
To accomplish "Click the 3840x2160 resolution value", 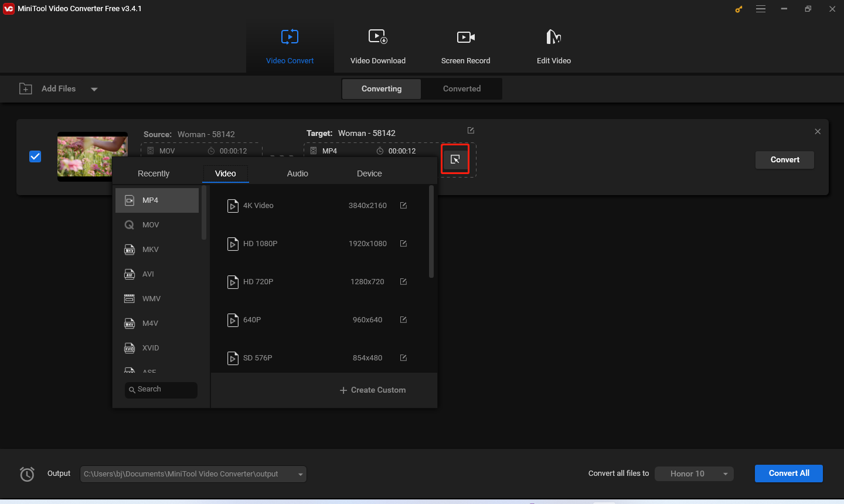I will (367, 206).
